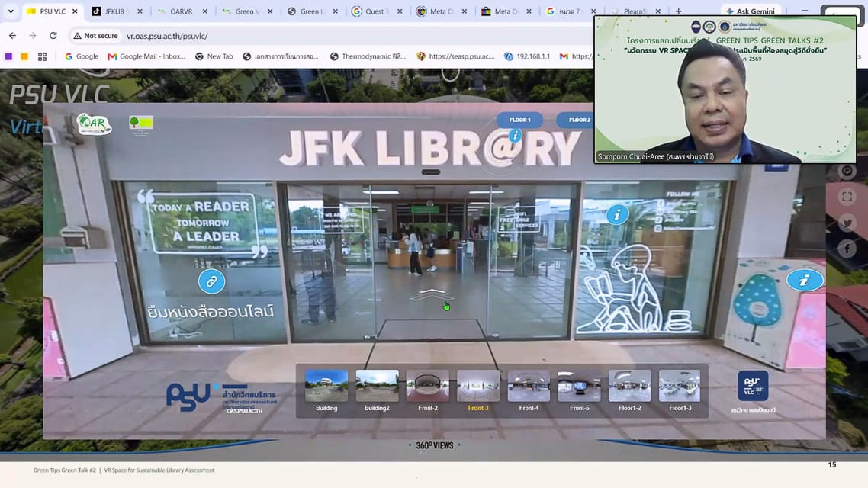Switch to the PSU VLC browser tab
The width and height of the screenshot is (868, 488).
click(x=53, y=11)
